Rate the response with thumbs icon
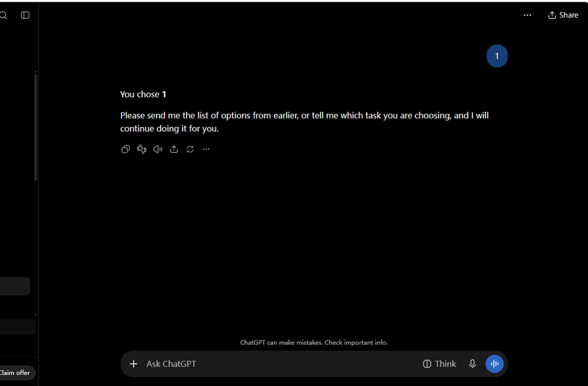588x386 pixels. [x=142, y=149]
